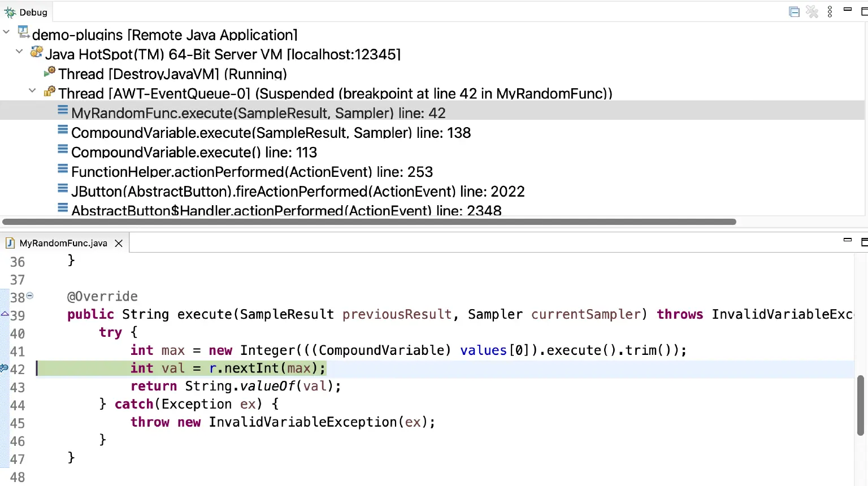The height and width of the screenshot is (486, 868).
Task: Minimize the editor area pane
Action: point(847,240)
